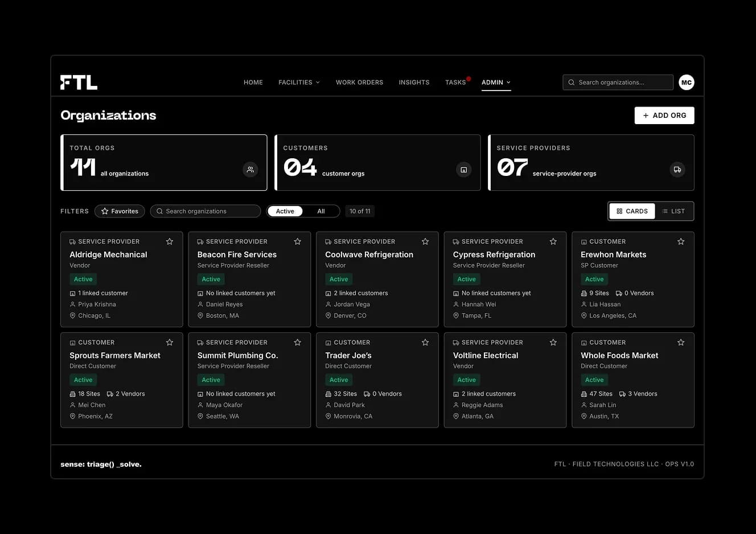
Task: Toggle the star on Summit Plumbing Co.
Action: coord(297,342)
